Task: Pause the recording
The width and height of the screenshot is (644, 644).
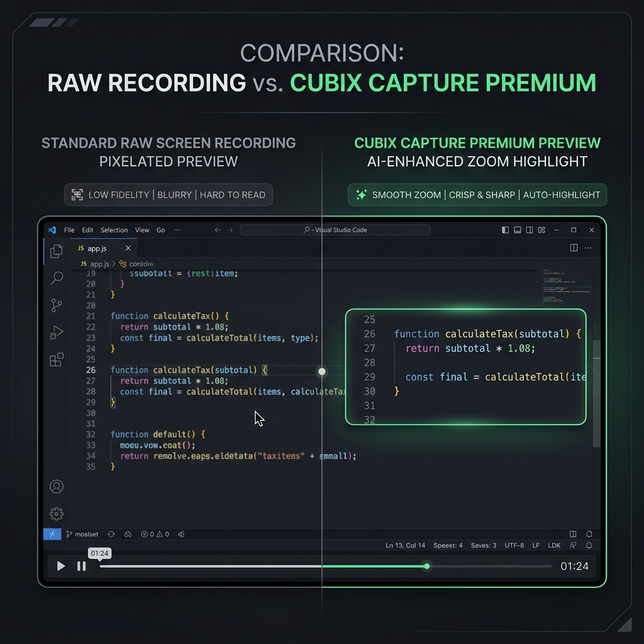Action: (x=81, y=566)
